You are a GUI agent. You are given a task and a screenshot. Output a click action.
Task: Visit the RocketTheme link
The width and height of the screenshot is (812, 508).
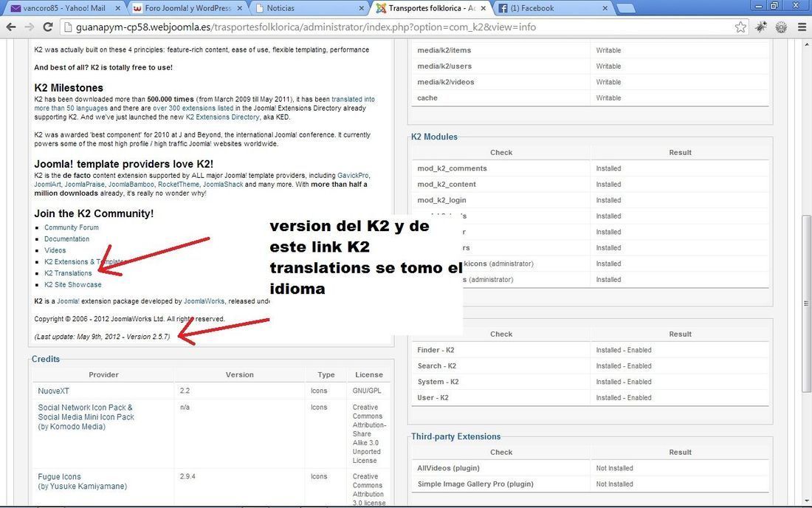point(179,185)
